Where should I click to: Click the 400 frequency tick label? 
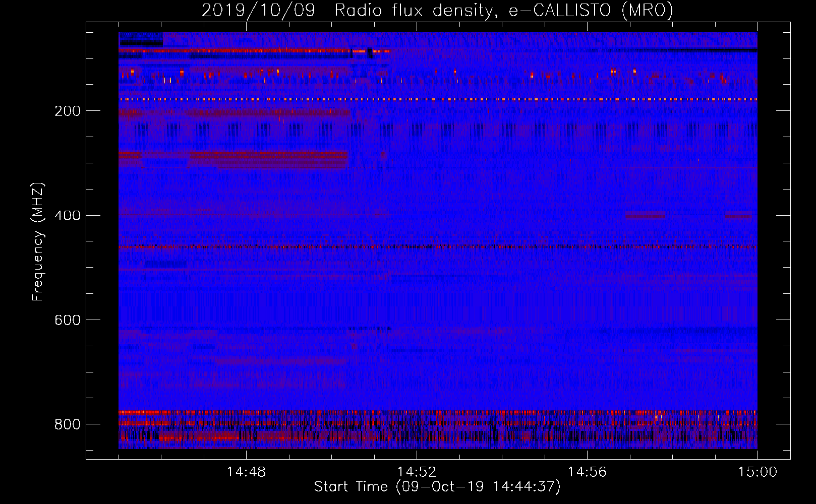click(67, 216)
